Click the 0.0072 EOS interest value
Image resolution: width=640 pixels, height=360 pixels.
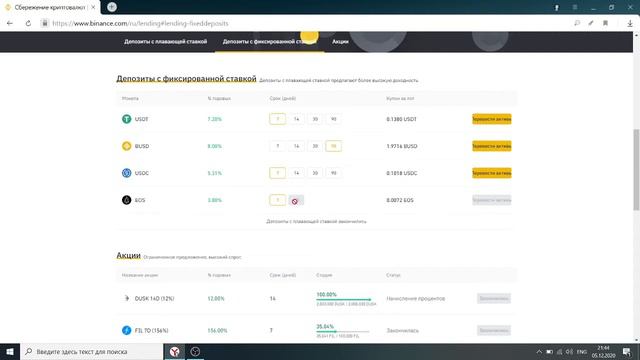[x=400, y=200]
